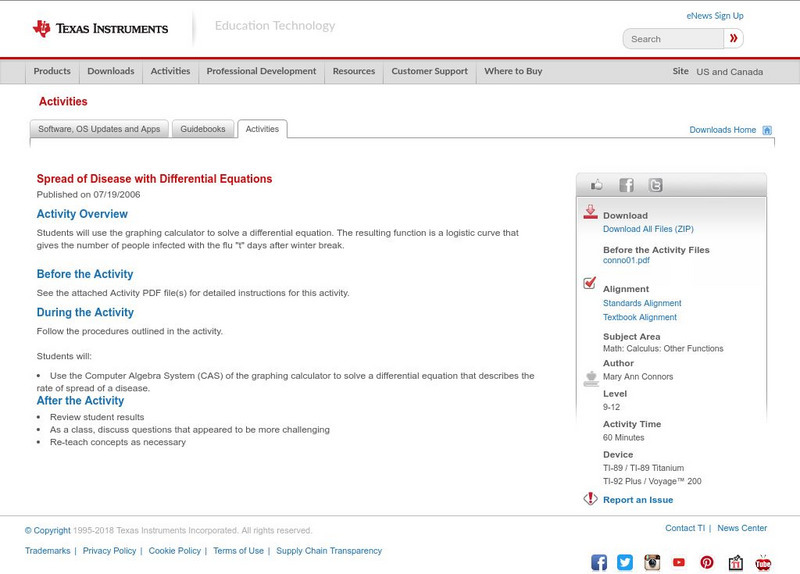The width and height of the screenshot is (800, 574).
Task: Share via the grey Facebook icon
Action: click(x=627, y=185)
